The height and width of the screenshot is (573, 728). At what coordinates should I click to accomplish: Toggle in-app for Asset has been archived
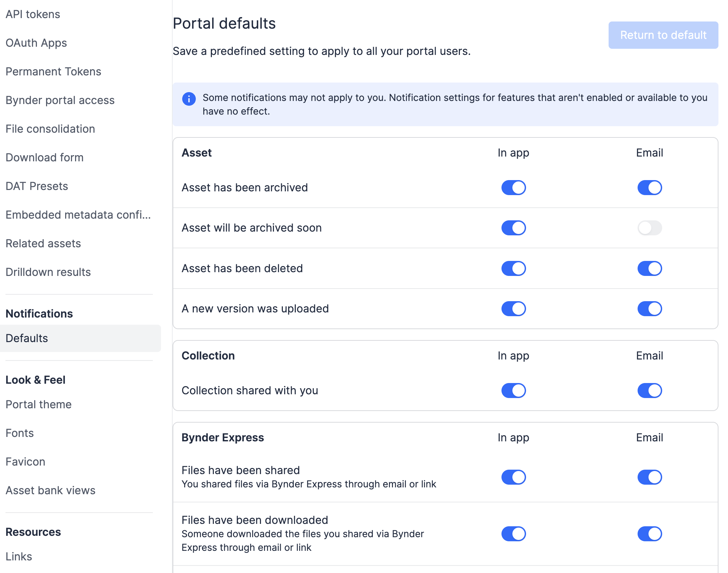pos(513,188)
